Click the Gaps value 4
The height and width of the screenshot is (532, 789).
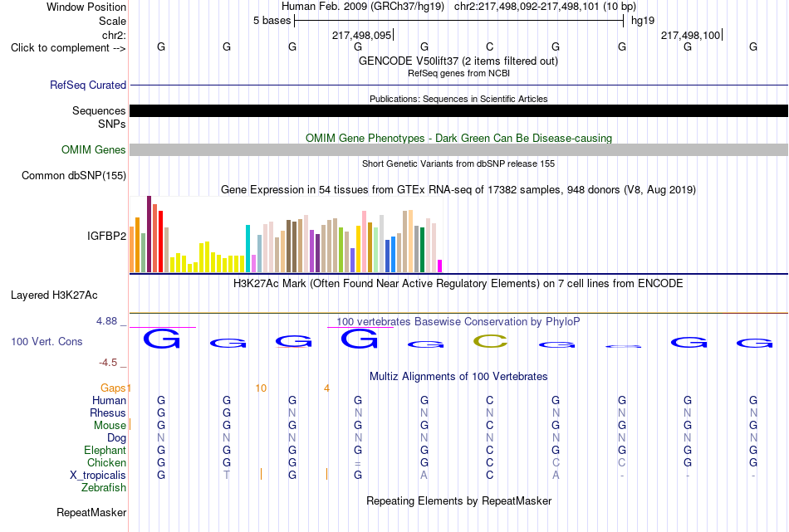pos(326,388)
